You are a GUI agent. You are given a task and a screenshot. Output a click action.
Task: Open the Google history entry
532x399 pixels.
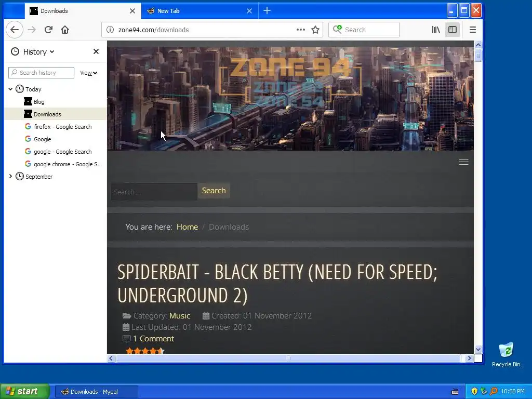click(x=55, y=139)
